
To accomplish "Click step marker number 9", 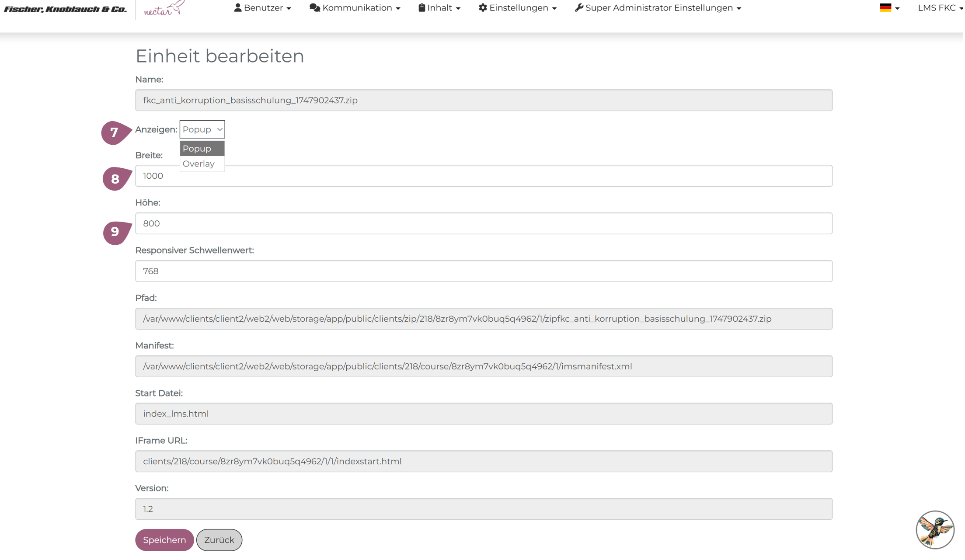I will click(x=115, y=232).
